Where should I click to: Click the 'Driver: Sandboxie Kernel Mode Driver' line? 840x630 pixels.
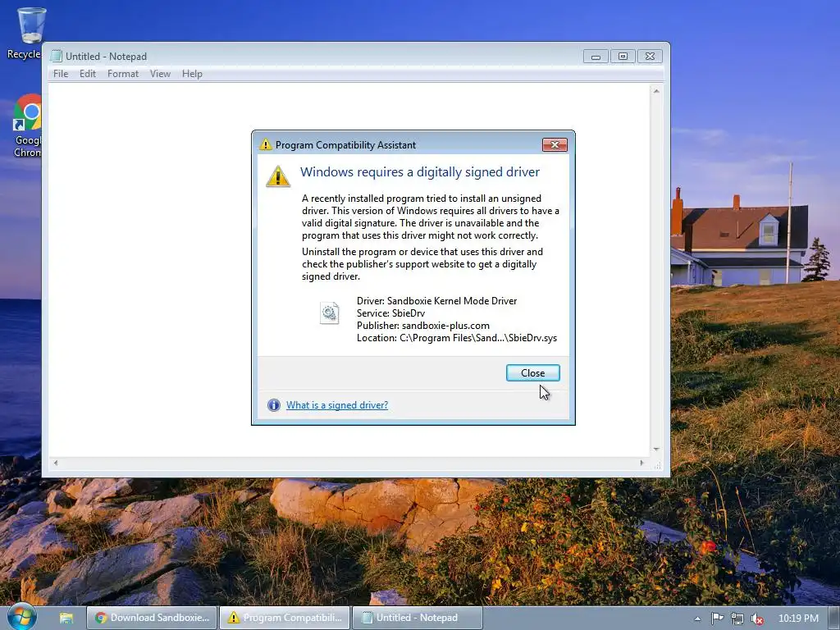pyautogui.click(x=436, y=300)
